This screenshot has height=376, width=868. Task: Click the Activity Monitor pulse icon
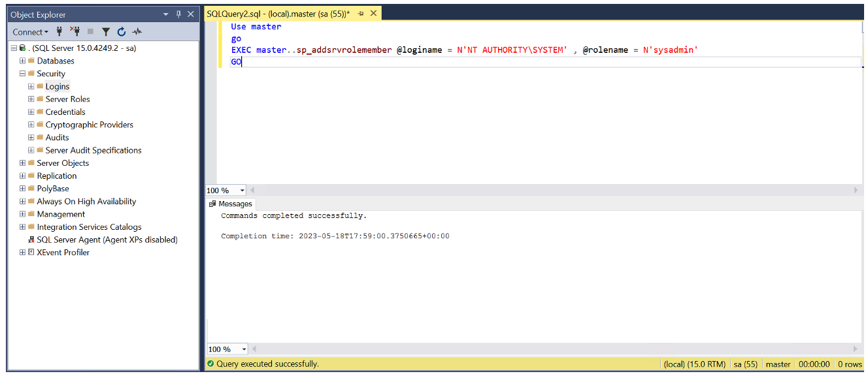pyautogui.click(x=137, y=31)
